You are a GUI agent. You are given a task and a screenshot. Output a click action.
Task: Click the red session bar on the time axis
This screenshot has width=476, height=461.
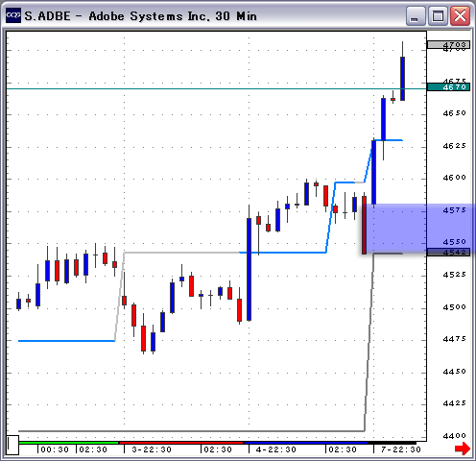(181, 443)
